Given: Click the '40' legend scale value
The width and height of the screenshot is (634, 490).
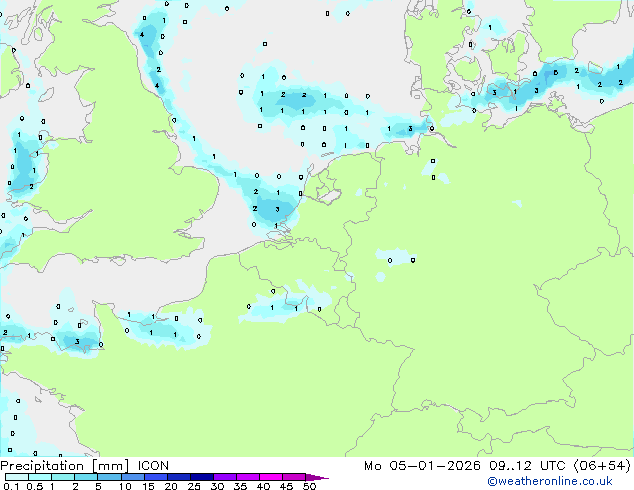Looking at the screenshot, I should pos(263,486).
